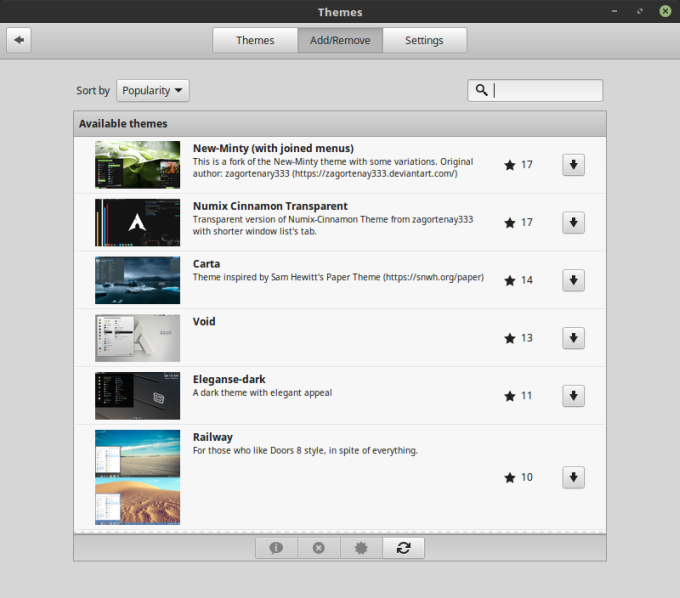This screenshot has height=598, width=680.
Task: Download the Void theme
Action: point(573,338)
